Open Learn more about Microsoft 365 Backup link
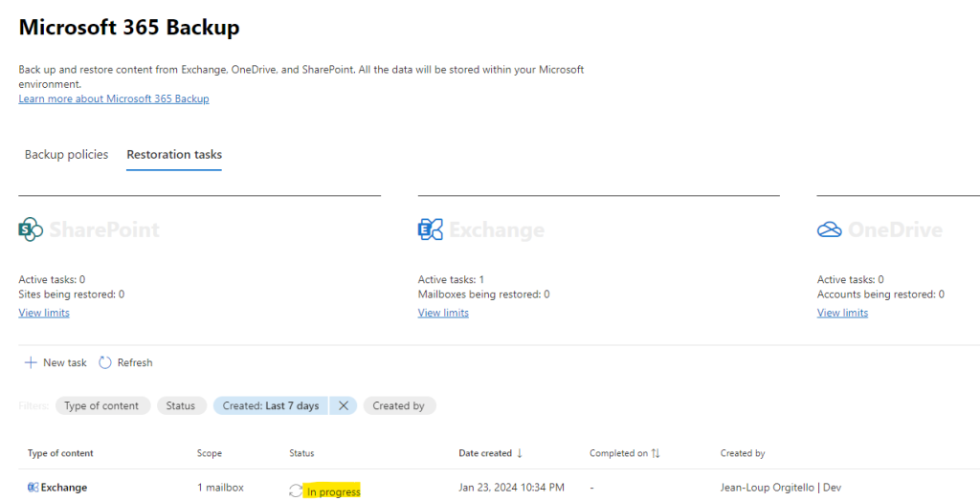The height and width of the screenshot is (501, 980). coord(114,98)
